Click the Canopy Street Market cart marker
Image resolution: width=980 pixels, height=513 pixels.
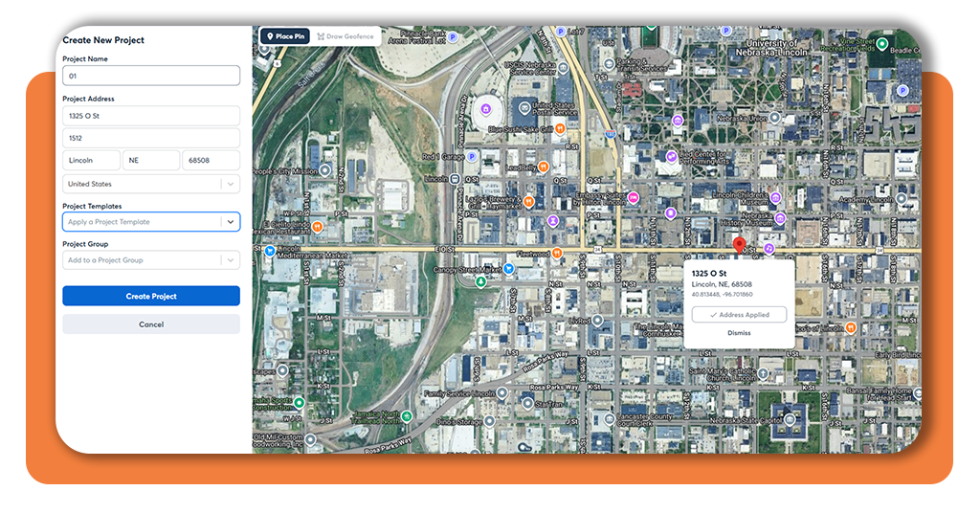point(509,269)
